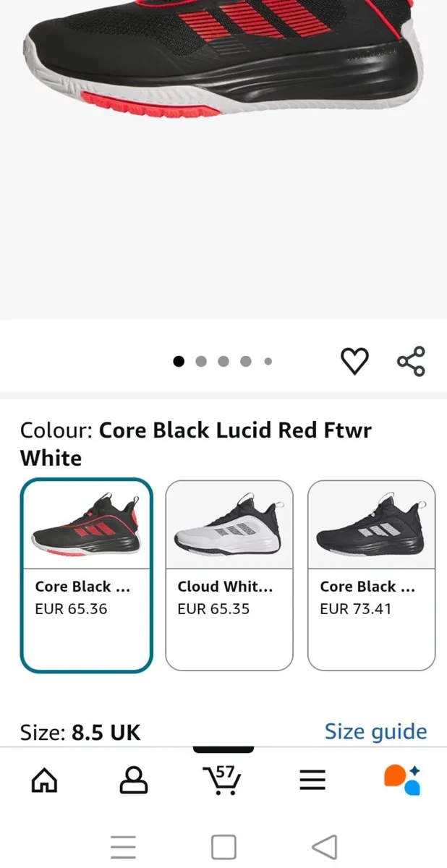This screenshot has height=868, width=447.
Task: Launch the Rufus shopping assistant
Action: click(x=399, y=780)
